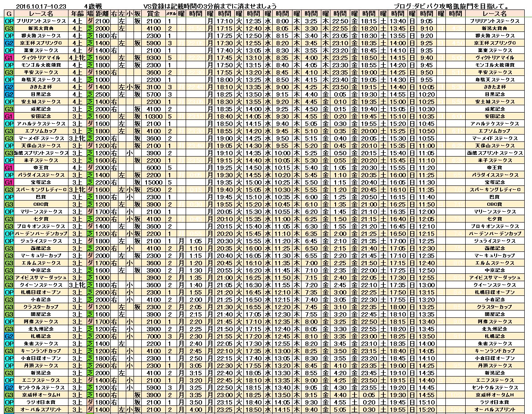532x414 pixels.
Task: Click time 4:00 in オーバルスプリント row
Action: pos(196,409)
